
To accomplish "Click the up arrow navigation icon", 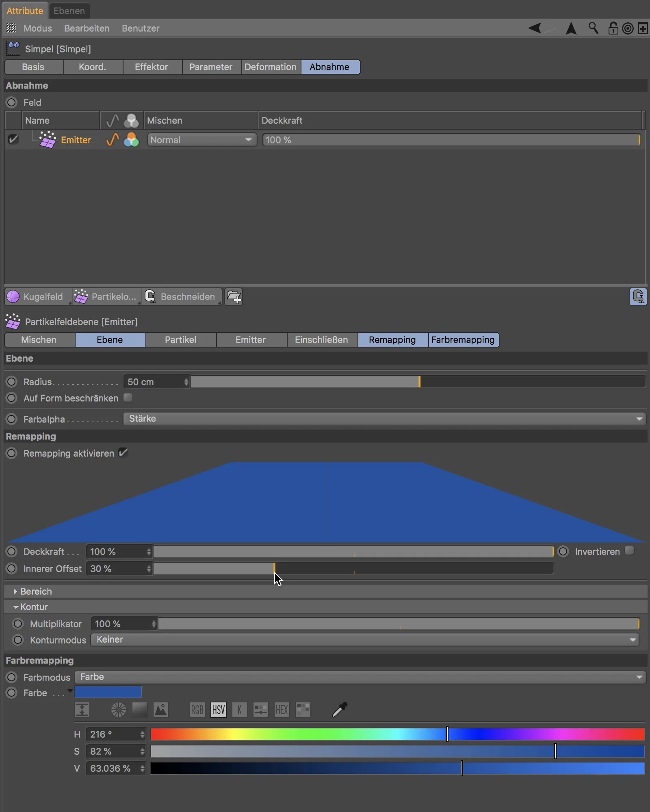I will [571, 28].
